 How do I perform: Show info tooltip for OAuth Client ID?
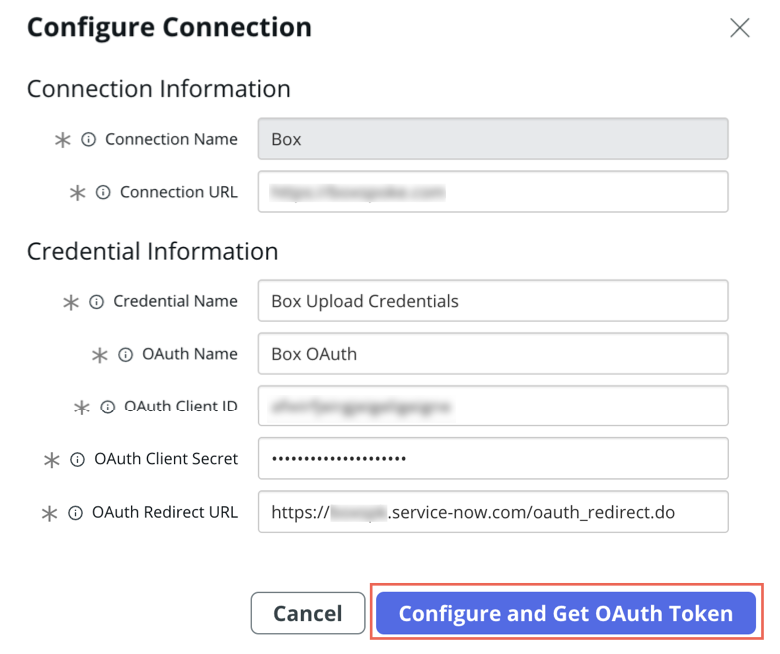pyautogui.click(x=107, y=407)
